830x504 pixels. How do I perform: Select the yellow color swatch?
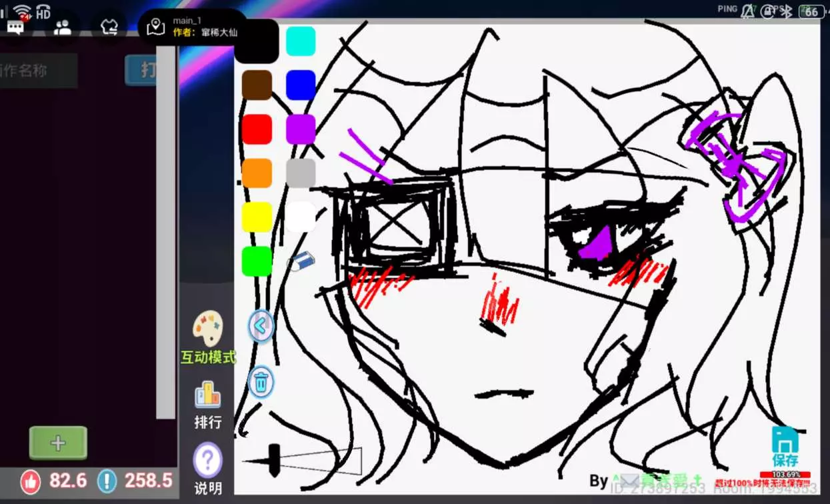pyautogui.click(x=257, y=217)
